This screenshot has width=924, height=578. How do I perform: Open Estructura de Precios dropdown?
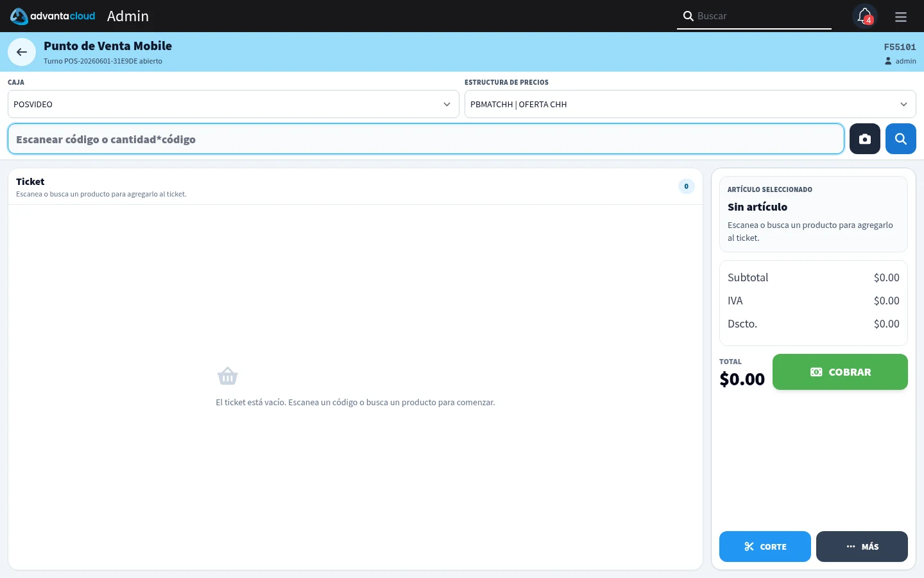pos(690,104)
